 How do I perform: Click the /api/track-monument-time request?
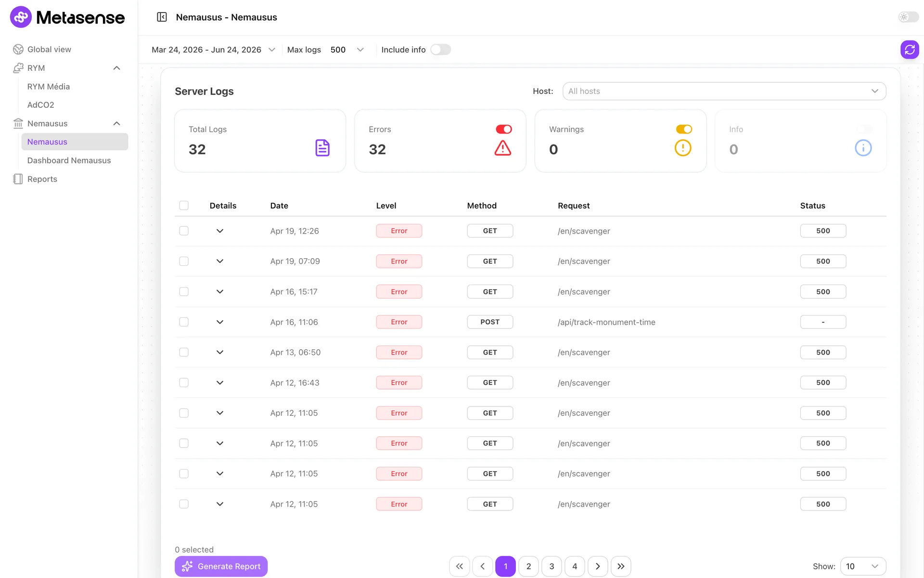(606, 322)
